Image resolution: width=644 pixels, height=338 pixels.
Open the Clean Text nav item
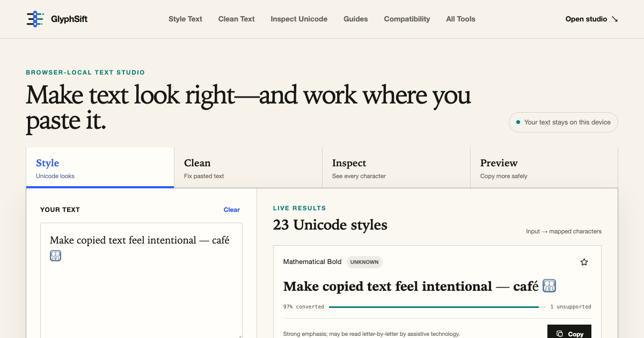coord(237,19)
